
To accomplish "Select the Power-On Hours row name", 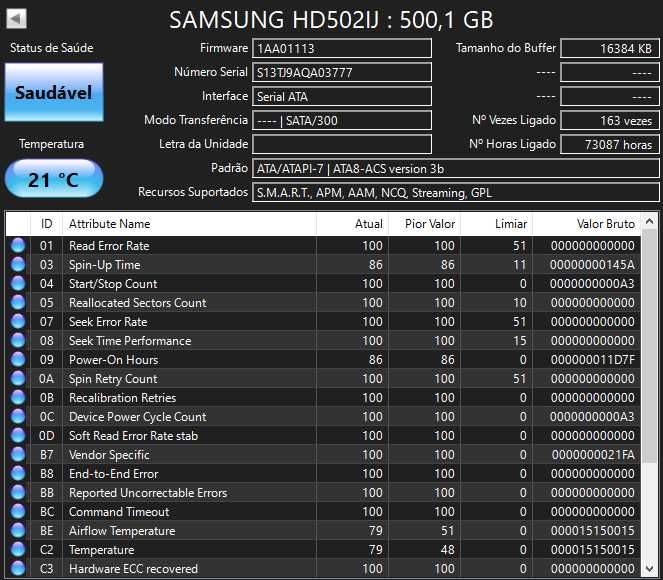I will point(113,360).
